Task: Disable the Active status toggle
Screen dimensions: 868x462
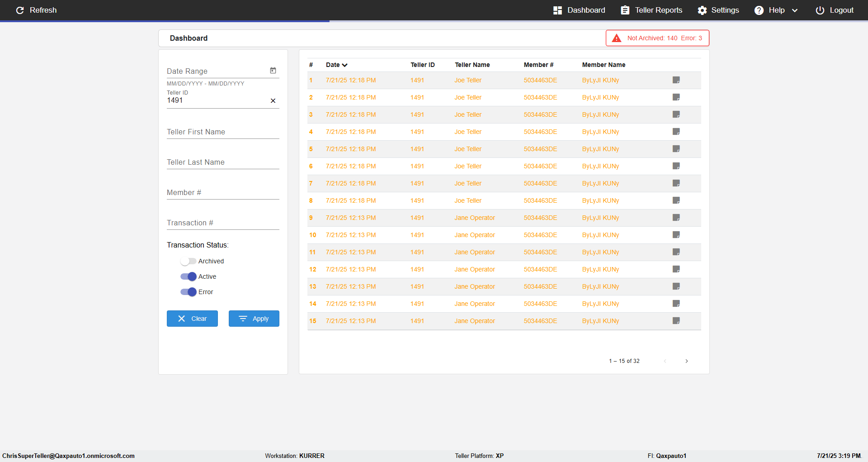Action: pos(188,276)
